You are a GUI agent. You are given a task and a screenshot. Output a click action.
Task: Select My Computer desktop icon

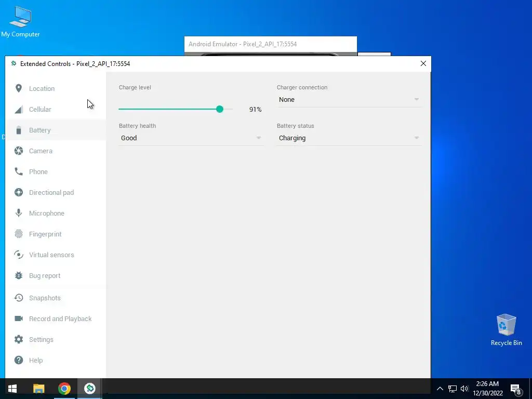[20, 22]
